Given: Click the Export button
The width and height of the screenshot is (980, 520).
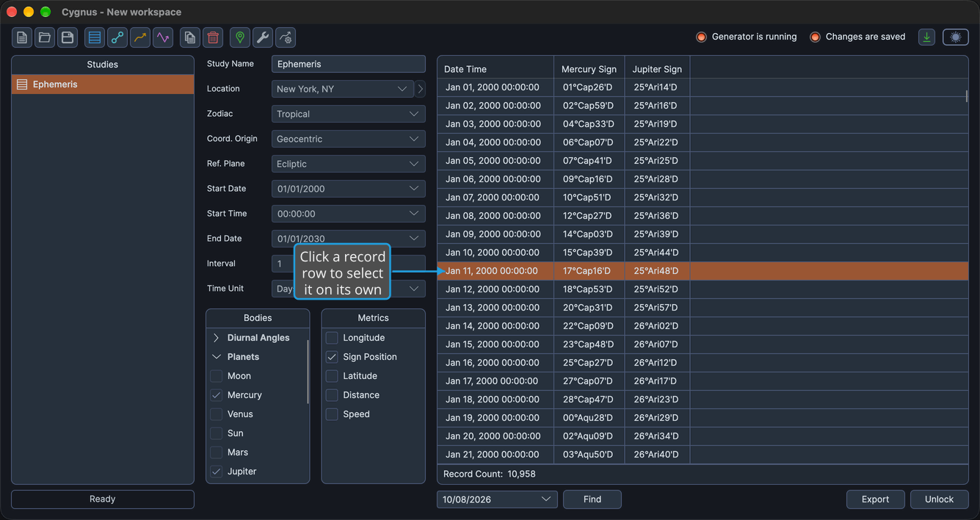Looking at the screenshot, I should point(875,499).
